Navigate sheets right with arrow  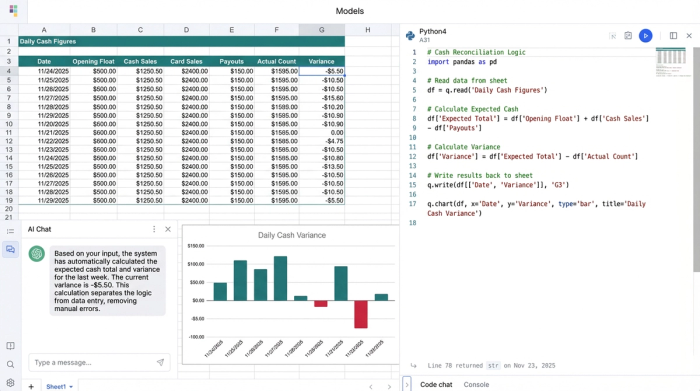point(389,387)
